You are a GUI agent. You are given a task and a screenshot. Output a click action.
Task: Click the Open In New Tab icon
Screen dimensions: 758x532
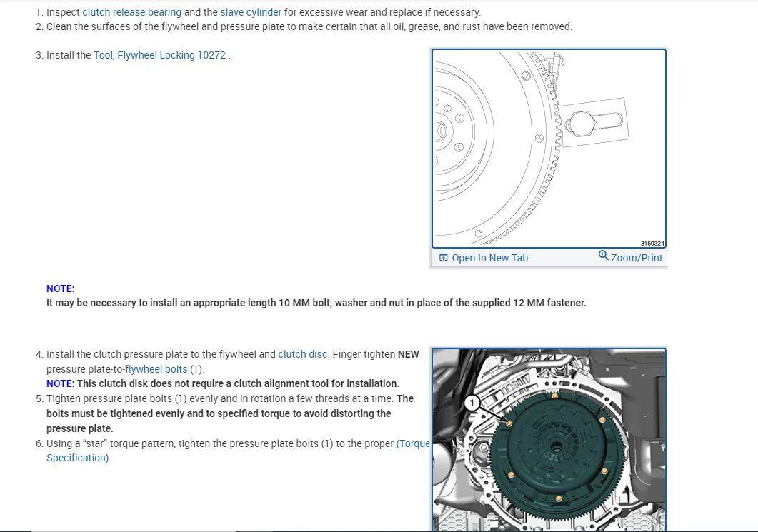point(443,258)
